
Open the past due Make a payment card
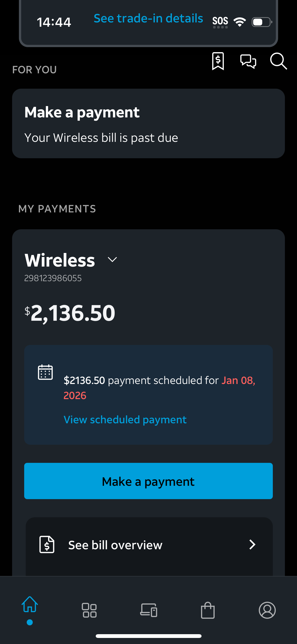coord(148,123)
